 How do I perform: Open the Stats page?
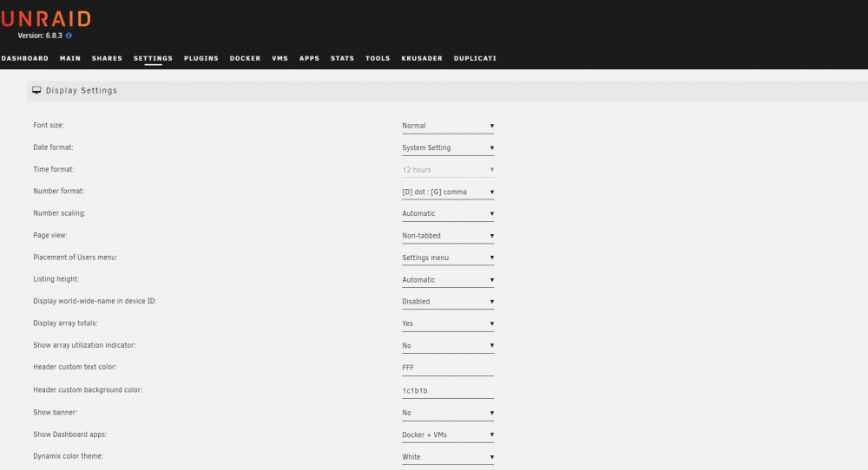pyautogui.click(x=342, y=58)
